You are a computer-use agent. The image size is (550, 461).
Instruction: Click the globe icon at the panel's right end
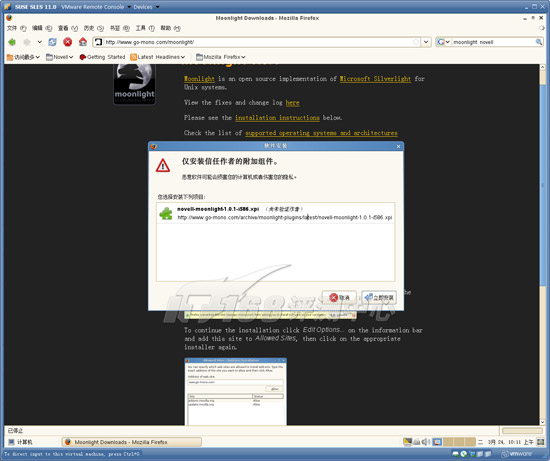[x=540, y=442]
